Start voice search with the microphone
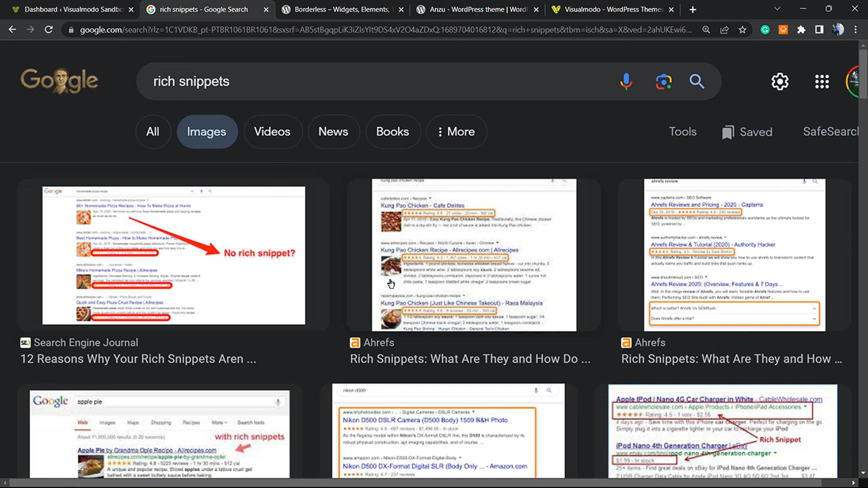The image size is (868, 488). (x=626, y=81)
